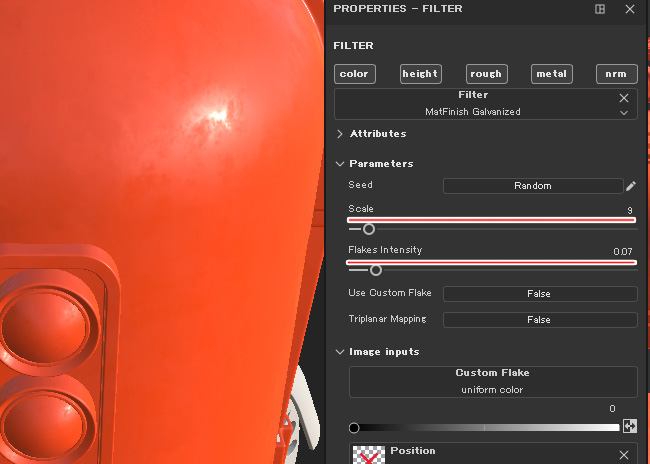Screen dimensions: 650x464
Task: Click the Use Custom Flake False button
Action: 539,294
